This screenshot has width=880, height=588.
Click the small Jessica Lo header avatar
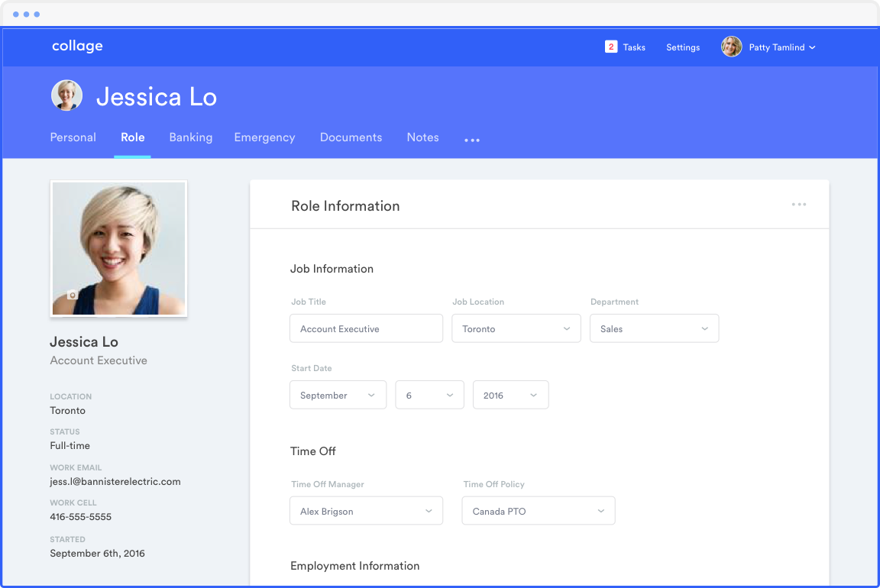(x=66, y=96)
